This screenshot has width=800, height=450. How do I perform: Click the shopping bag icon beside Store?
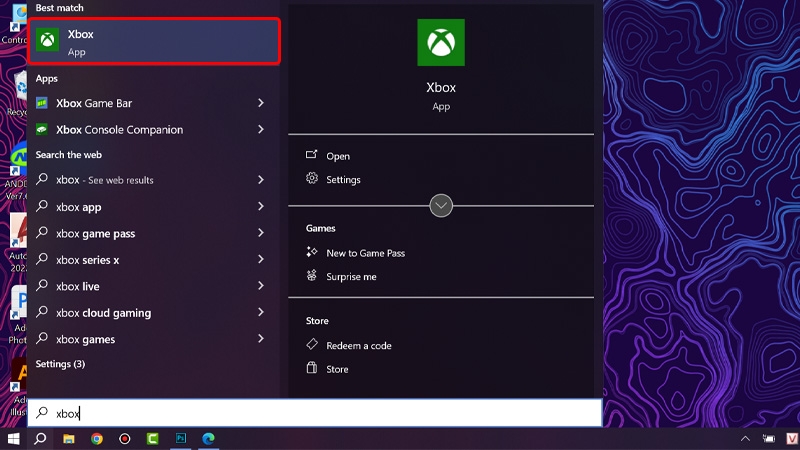(x=312, y=367)
